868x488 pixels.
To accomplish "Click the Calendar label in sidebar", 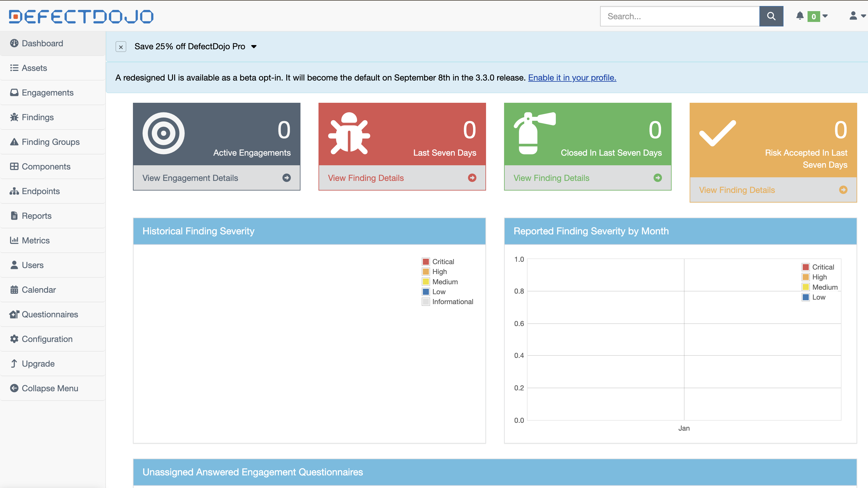I will point(39,290).
